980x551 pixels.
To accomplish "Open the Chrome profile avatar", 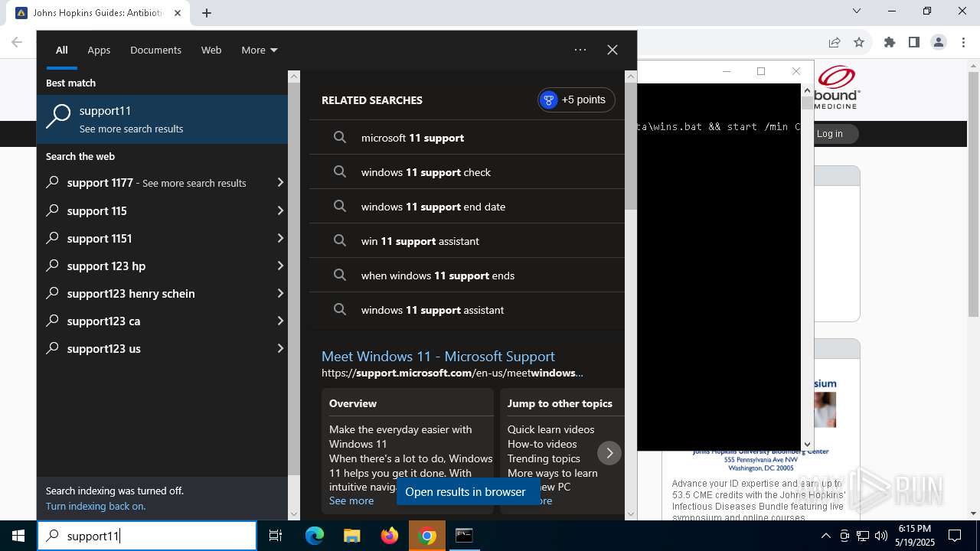I will 939,42.
